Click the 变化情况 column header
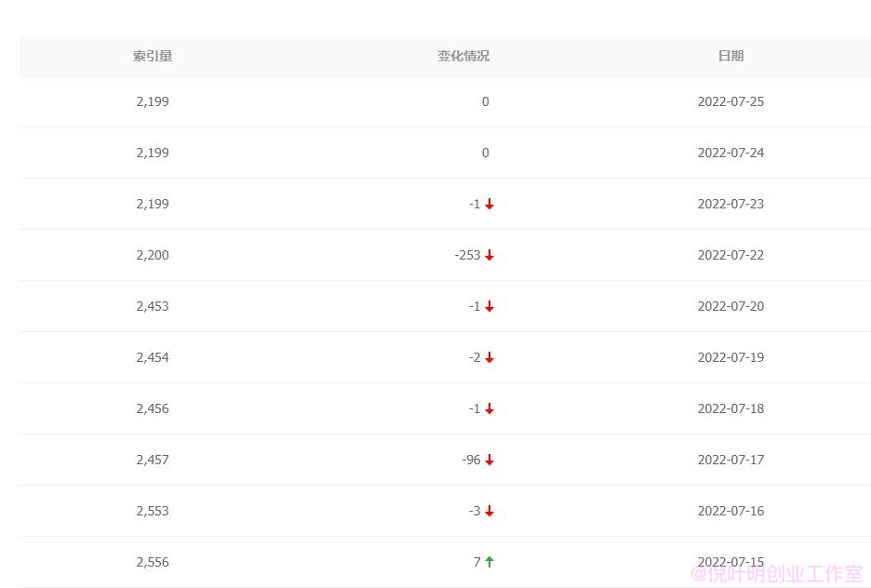The height and width of the screenshot is (588, 871). (x=463, y=56)
